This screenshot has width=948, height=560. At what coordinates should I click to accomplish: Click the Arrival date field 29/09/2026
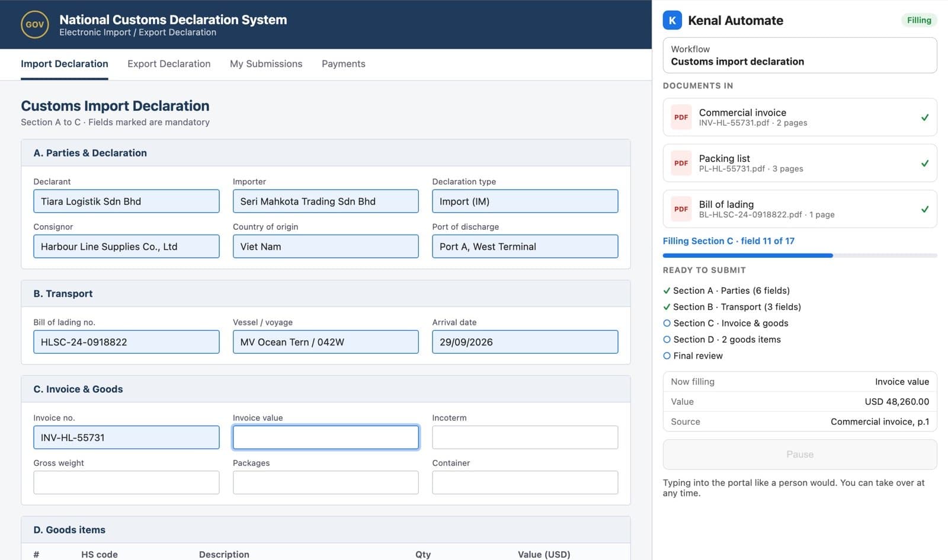pos(525,342)
